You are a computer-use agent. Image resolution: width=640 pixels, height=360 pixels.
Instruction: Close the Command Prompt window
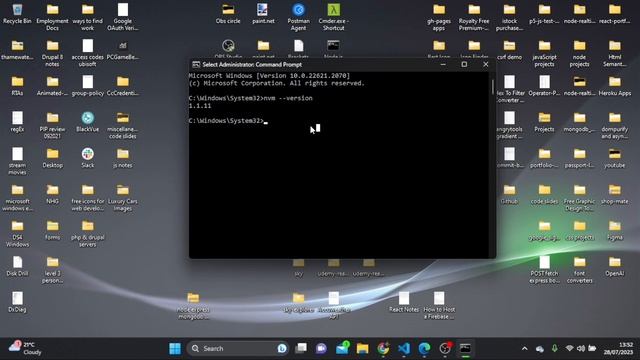click(x=485, y=64)
